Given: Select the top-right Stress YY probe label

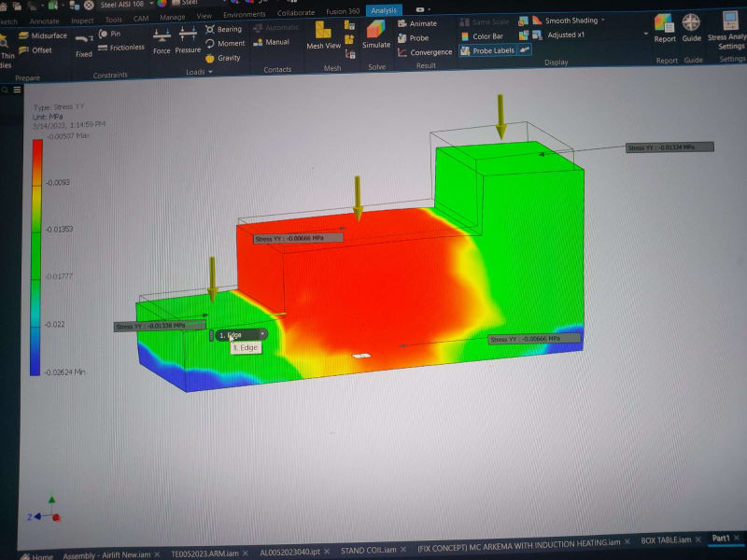Looking at the screenshot, I should (669, 147).
